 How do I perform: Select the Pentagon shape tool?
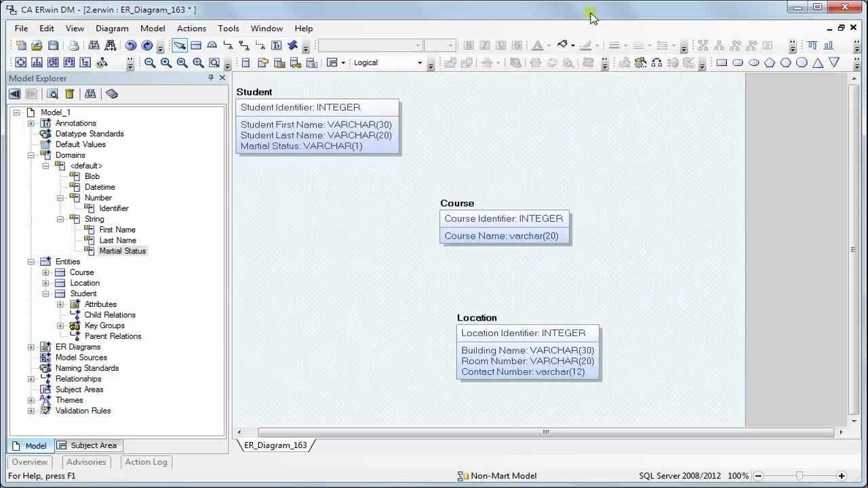770,62
